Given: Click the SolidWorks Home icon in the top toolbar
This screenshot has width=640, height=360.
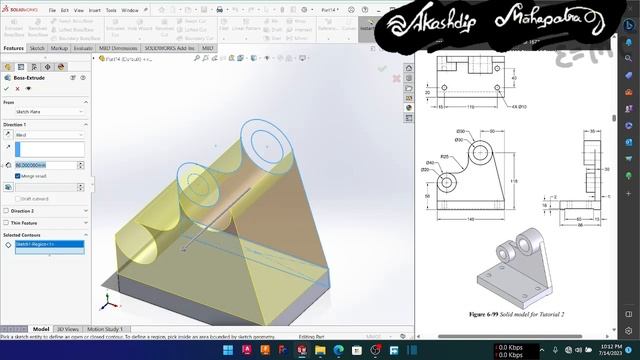Looking at the screenshot, I should (162, 10).
